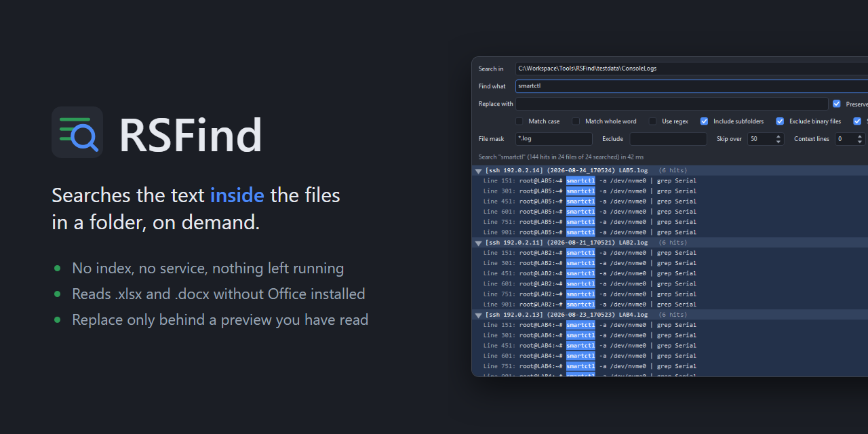
Task: Increase the Context lines value
Action: coord(861,136)
